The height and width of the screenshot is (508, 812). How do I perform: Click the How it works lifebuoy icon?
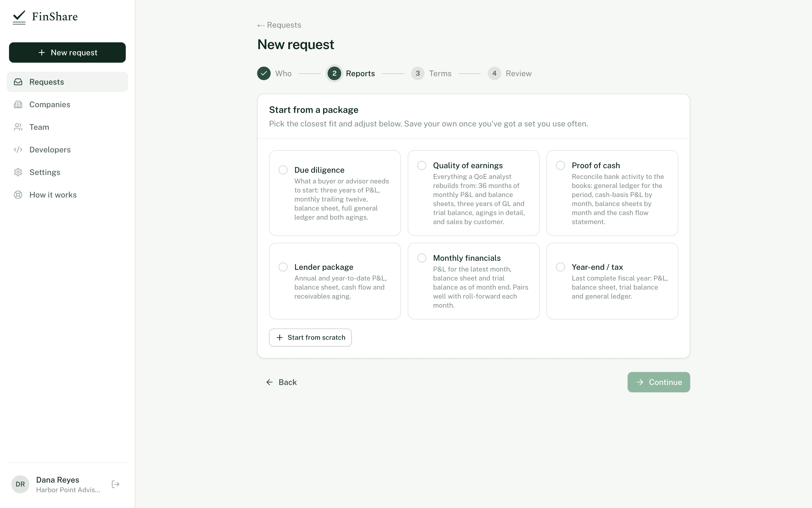pyautogui.click(x=18, y=195)
